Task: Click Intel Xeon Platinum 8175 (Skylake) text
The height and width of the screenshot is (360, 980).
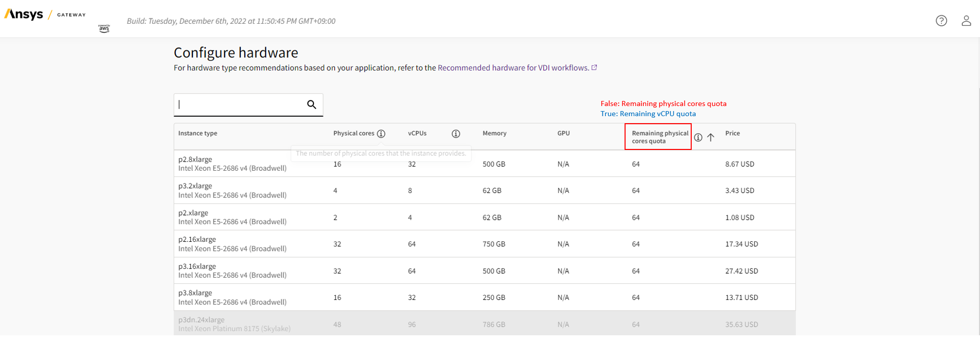Action: pos(234,329)
